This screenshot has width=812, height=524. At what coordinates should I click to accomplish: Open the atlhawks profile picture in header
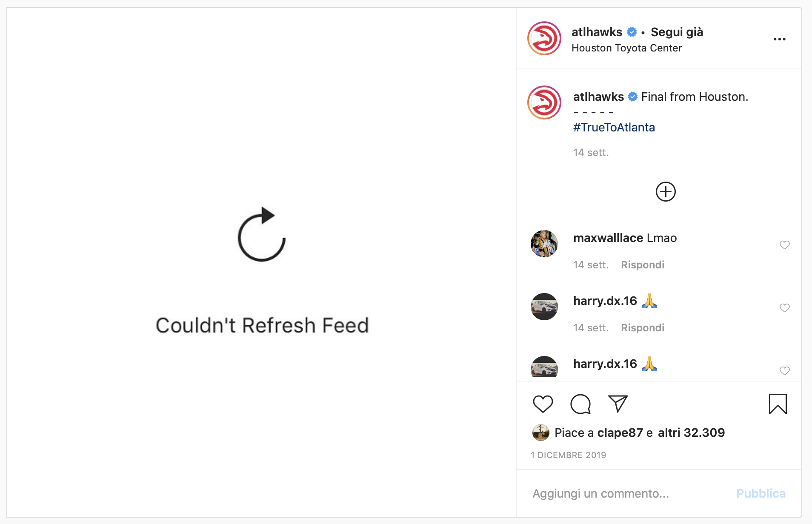pyautogui.click(x=544, y=39)
